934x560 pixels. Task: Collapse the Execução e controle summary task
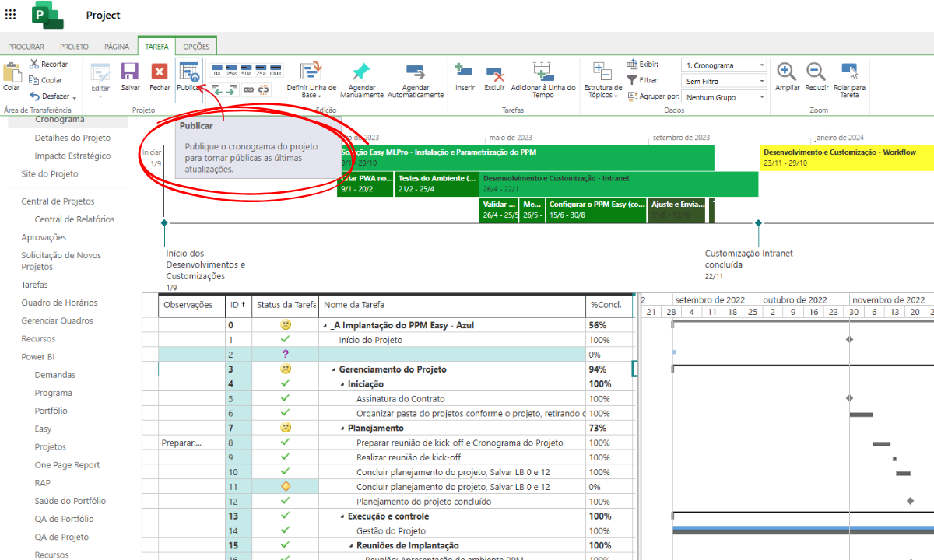342,516
